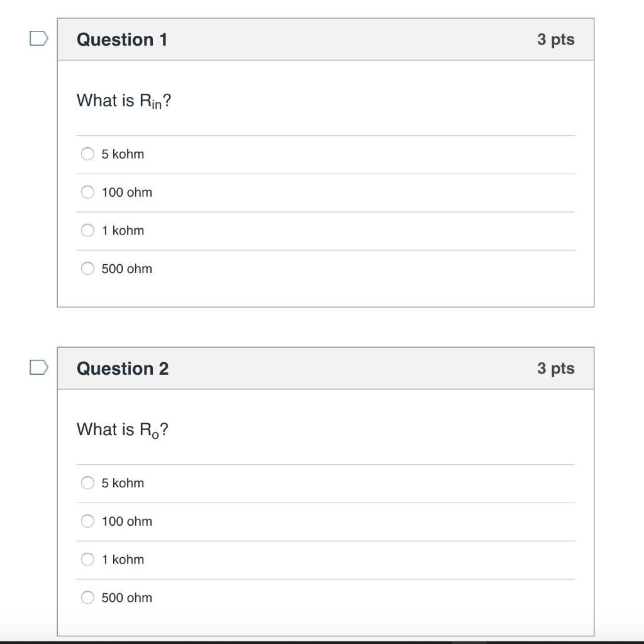Click the '5 kohm' answer label in Question 1
The image size is (644, 644).
point(123,154)
